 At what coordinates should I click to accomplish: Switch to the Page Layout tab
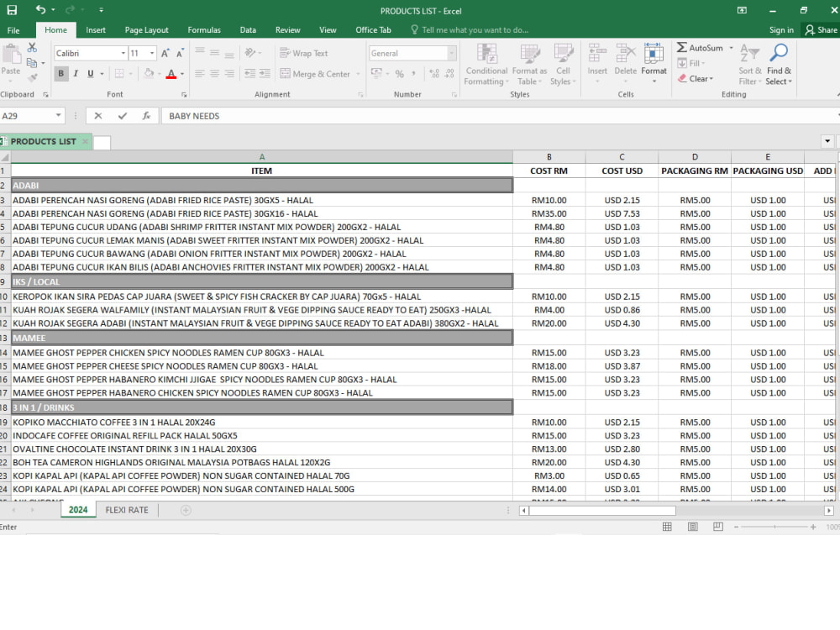[x=146, y=30]
